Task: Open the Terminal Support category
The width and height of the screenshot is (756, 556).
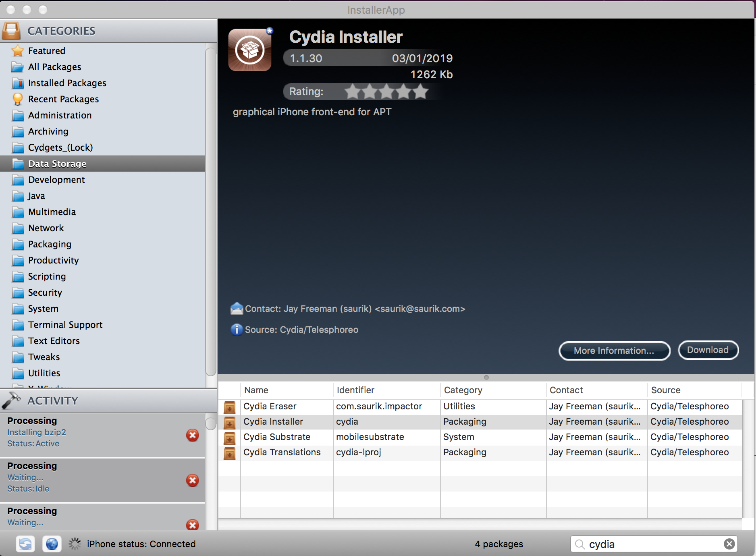Action: click(x=102, y=325)
